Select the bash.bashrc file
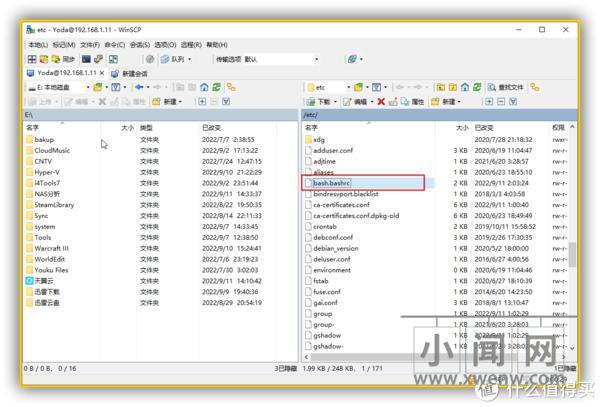The width and height of the screenshot is (600, 407). coord(334,183)
